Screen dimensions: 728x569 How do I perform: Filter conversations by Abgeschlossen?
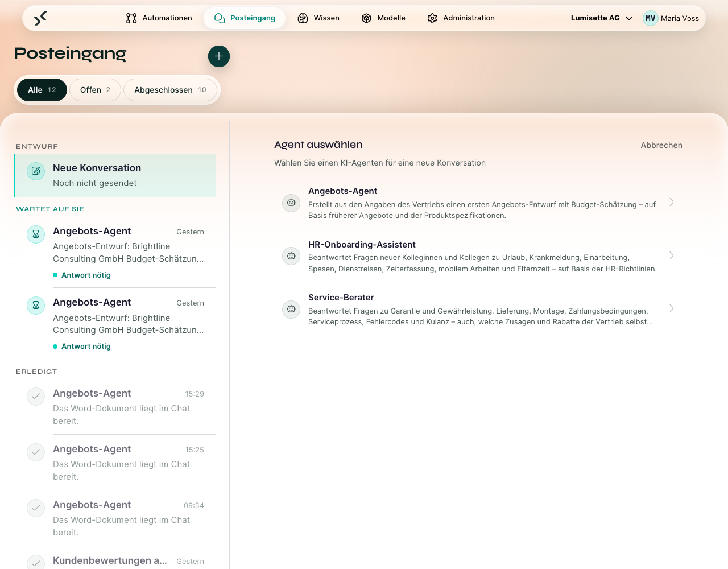pos(170,90)
